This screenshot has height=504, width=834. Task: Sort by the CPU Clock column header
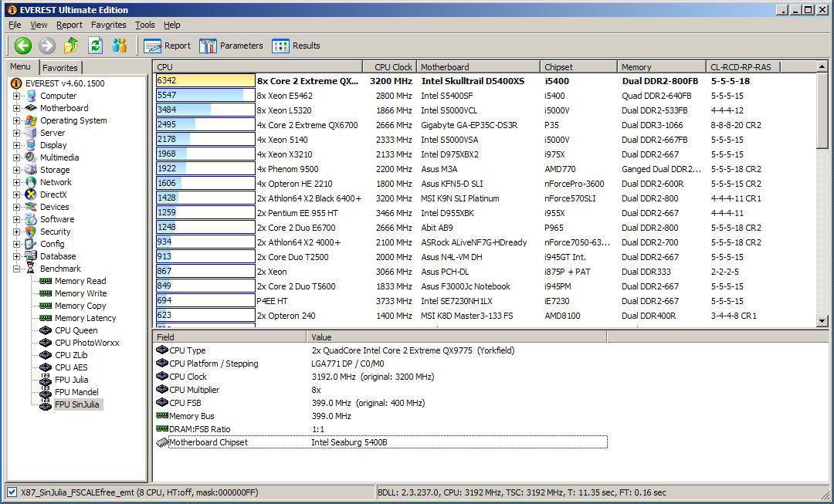click(389, 67)
